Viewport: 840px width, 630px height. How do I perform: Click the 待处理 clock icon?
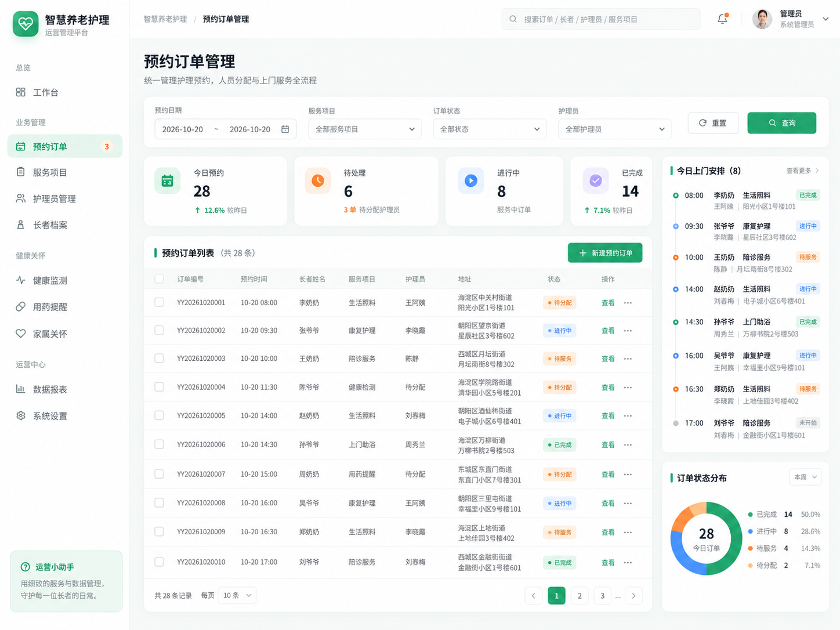317,180
